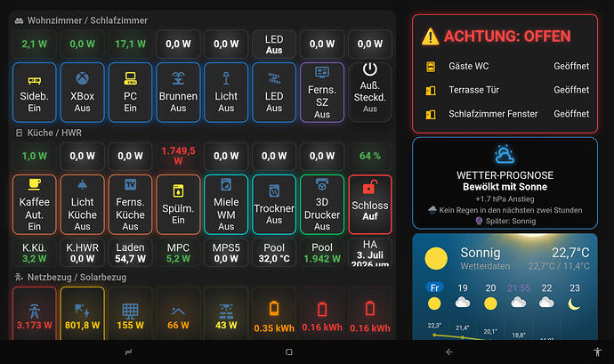Open the K.Kü. 3,2 W tile
The height and width of the screenshot is (364, 614).
[35, 253]
